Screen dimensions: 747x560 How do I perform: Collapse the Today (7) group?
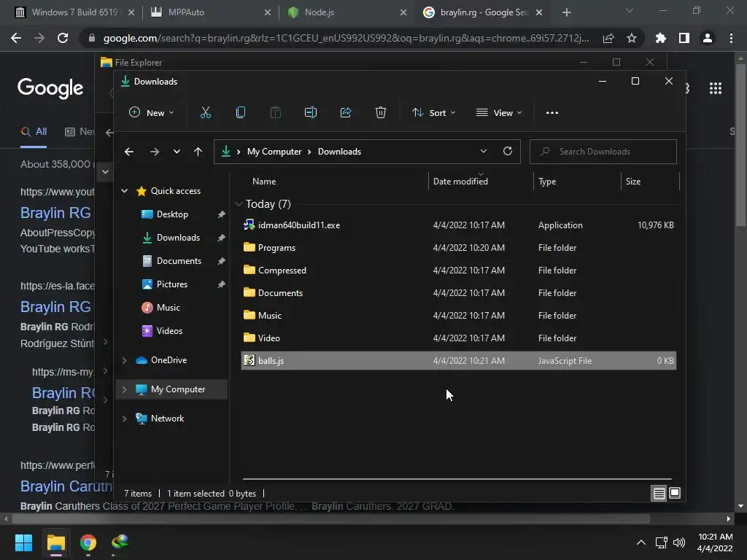tap(239, 204)
